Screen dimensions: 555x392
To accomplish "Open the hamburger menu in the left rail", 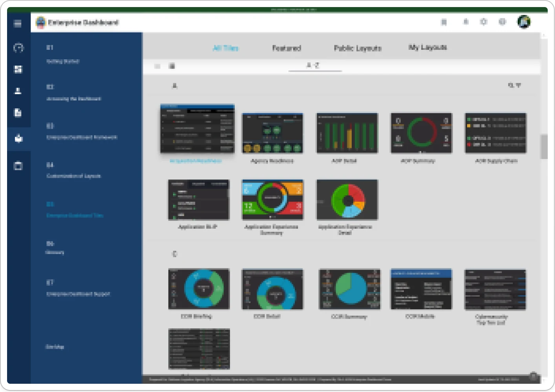I will (18, 24).
